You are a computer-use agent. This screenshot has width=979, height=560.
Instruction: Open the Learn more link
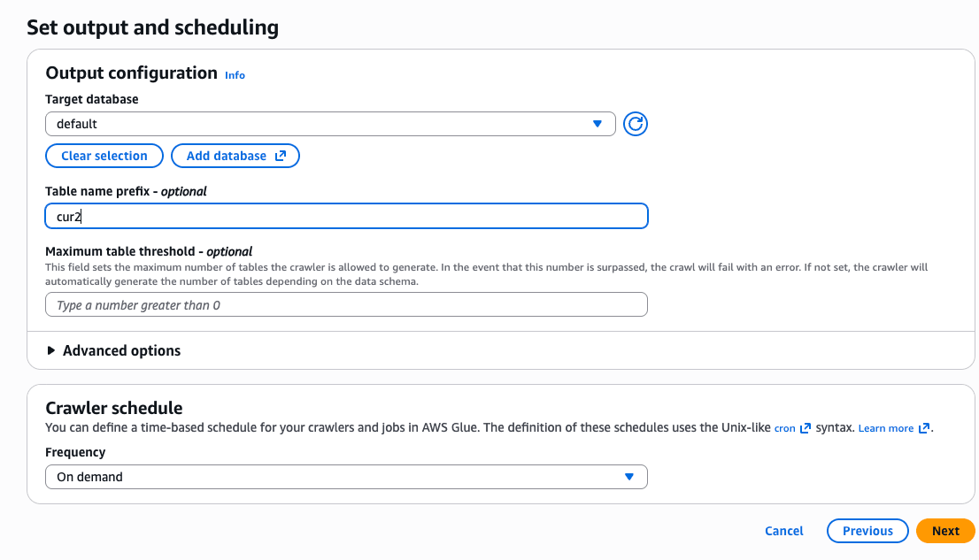pos(885,428)
